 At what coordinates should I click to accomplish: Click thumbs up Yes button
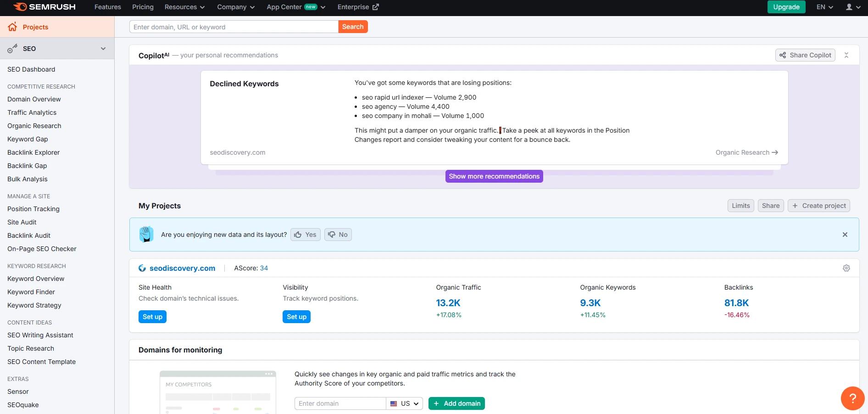click(x=306, y=235)
